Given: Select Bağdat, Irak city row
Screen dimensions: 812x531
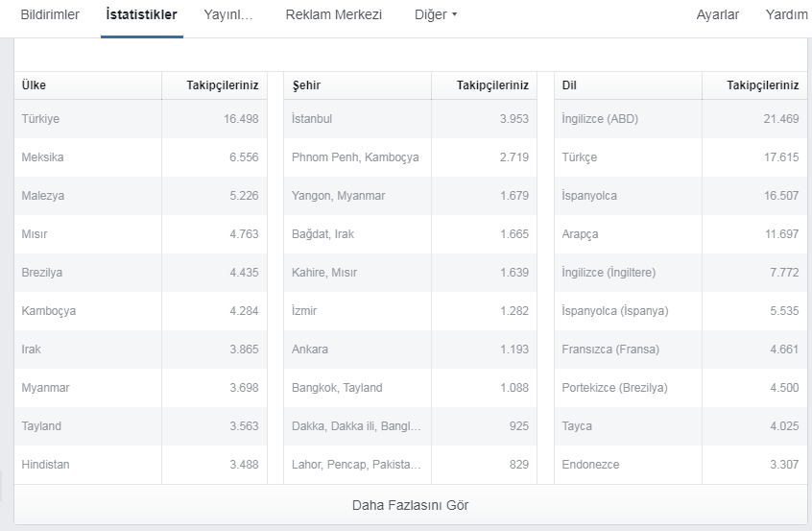Looking at the screenshot, I should pos(410,233).
